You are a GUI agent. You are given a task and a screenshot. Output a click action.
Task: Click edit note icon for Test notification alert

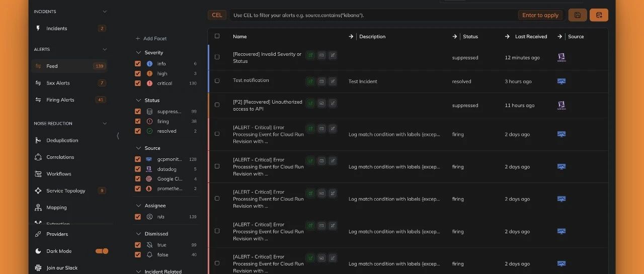click(333, 81)
